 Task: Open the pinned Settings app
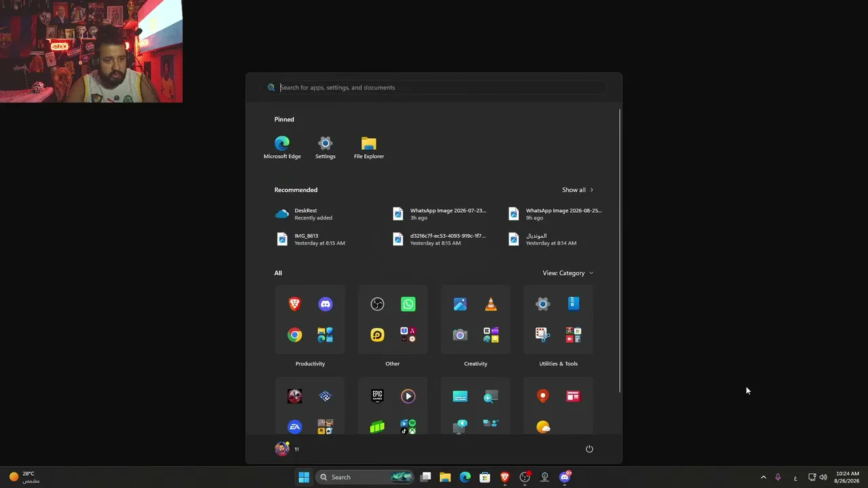point(325,148)
